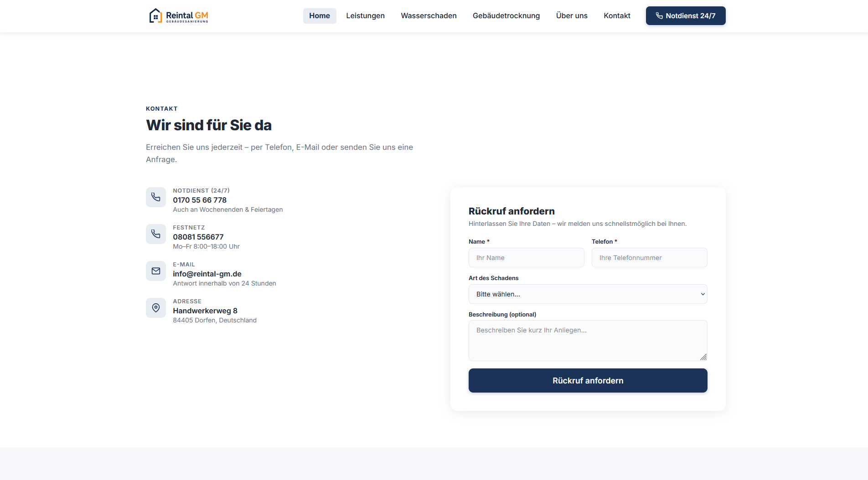Click the KONTAKT section label

(x=162, y=108)
